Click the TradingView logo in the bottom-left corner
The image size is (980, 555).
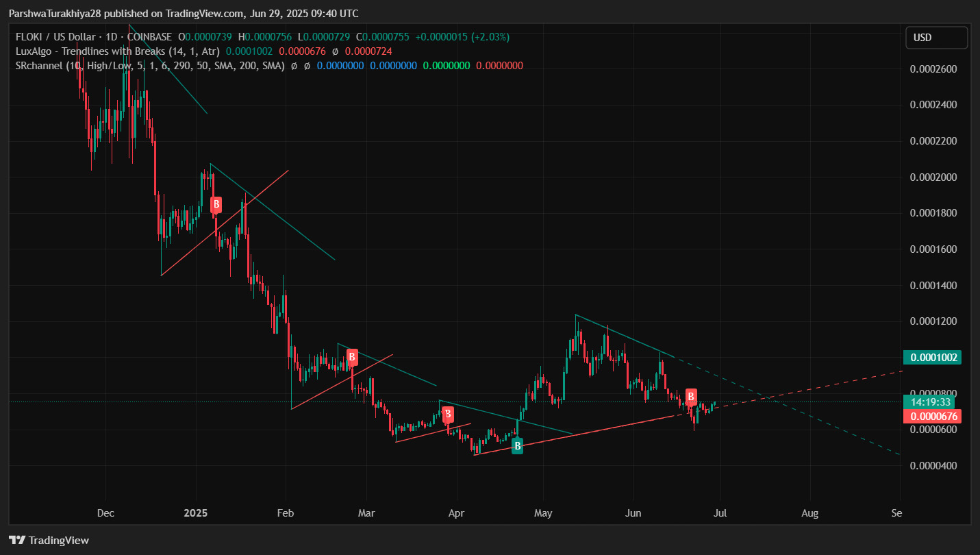pos(49,540)
